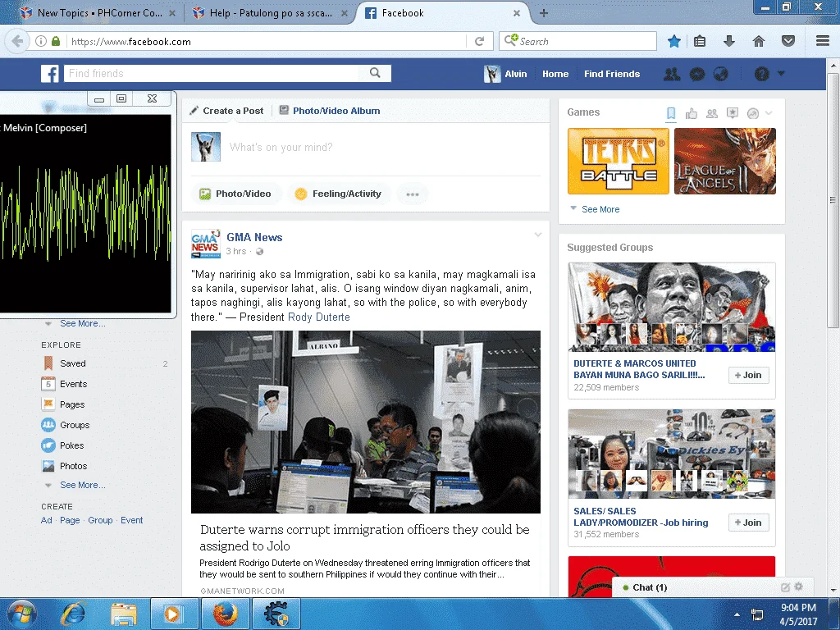This screenshot has width=840, height=630.
Task: Go to the Firefox home page icon
Action: pyautogui.click(x=759, y=41)
